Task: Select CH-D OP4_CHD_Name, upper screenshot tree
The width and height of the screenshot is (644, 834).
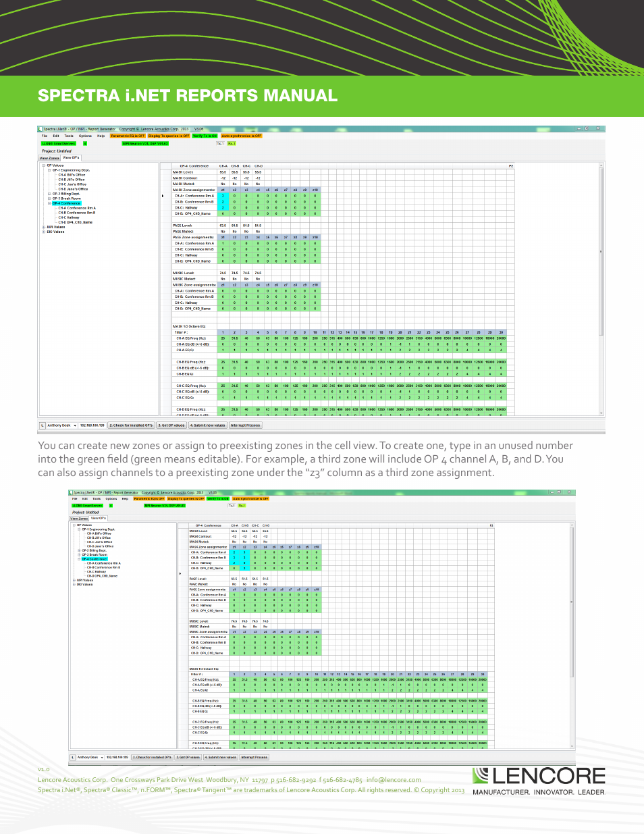Action: pos(75,222)
